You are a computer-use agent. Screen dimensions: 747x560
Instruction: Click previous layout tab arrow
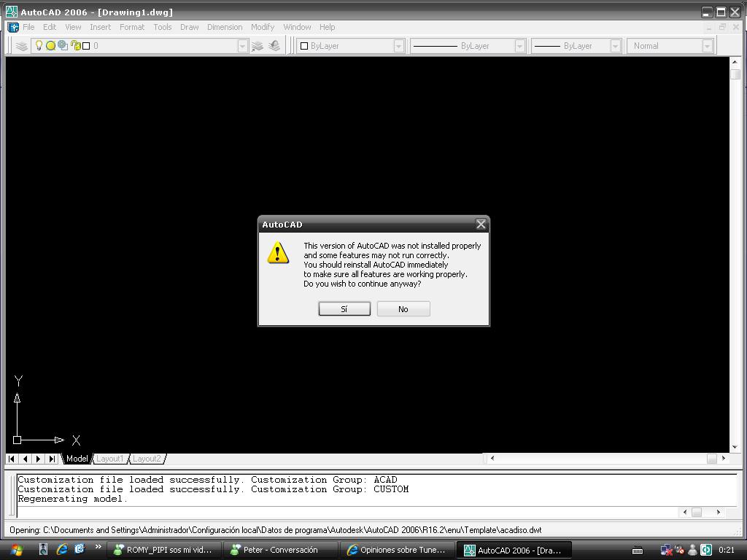point(25,459)
